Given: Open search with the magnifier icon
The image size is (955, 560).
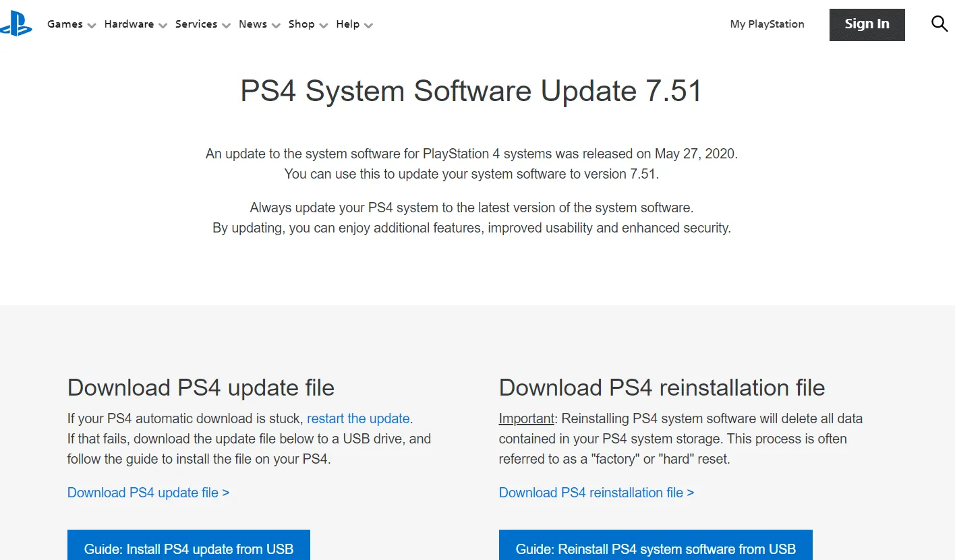Looking at the screenshot, I should coord(939,24).
